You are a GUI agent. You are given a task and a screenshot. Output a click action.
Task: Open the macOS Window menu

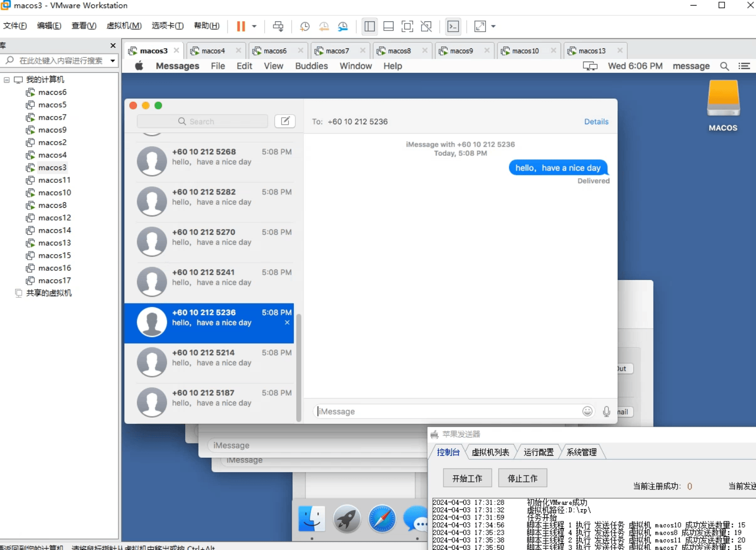tap(356, 66)
